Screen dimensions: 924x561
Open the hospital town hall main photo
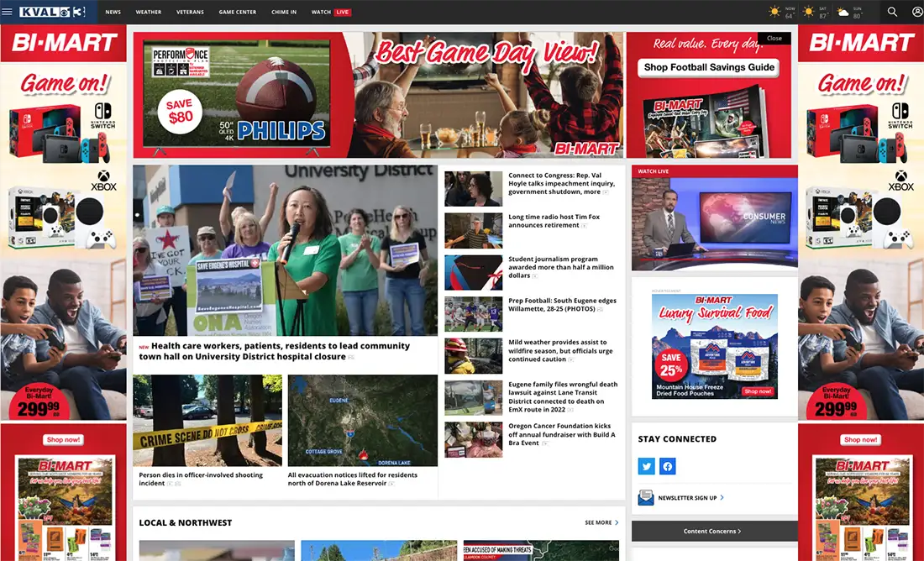pos(286,250)
